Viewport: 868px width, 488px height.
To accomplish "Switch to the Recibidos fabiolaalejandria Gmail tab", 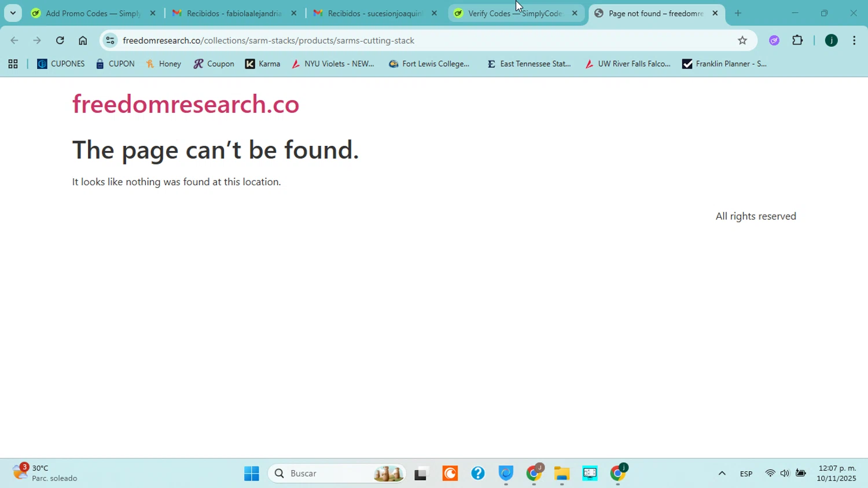I will point(234,13).
